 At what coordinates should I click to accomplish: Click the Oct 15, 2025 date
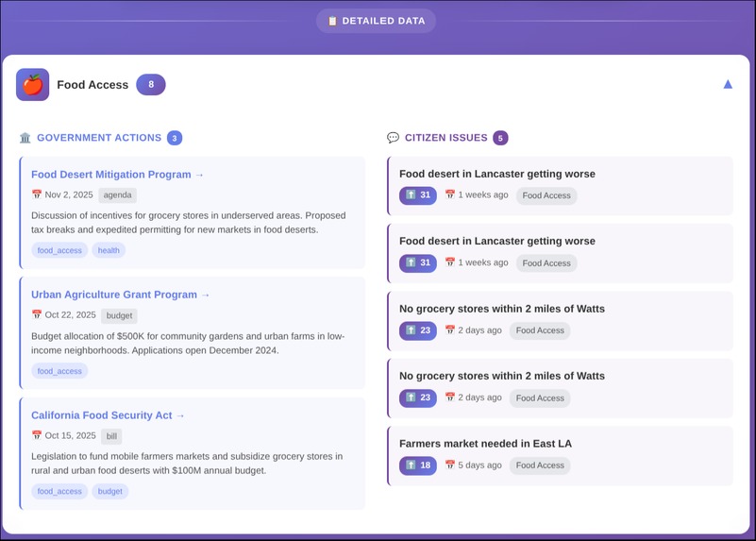(x=71, y=435)
